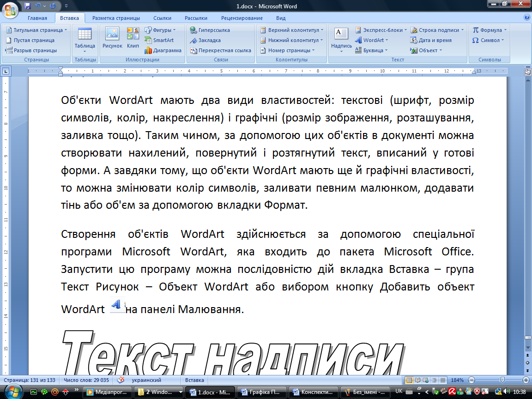
Task: Open Word help question mark icon
Action: pos(527,17)
